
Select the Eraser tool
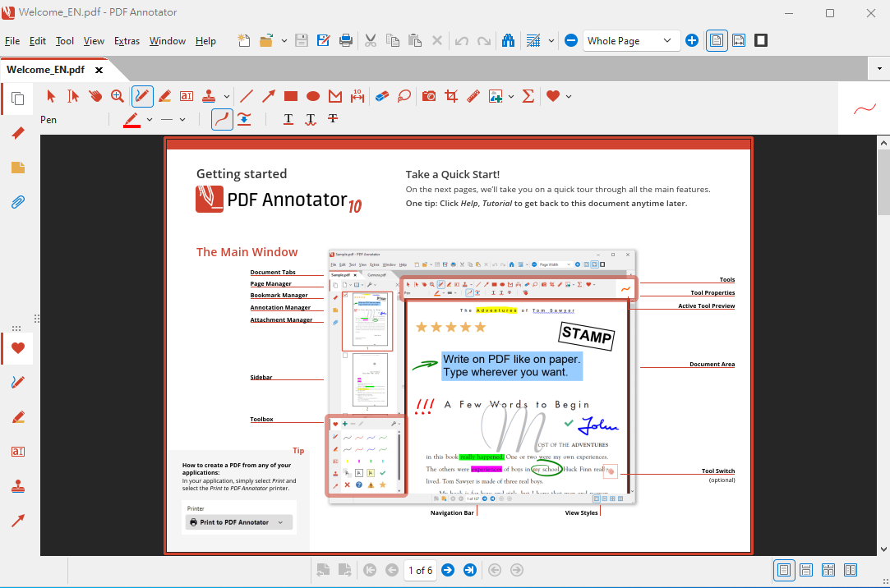[x=381, y=96]
